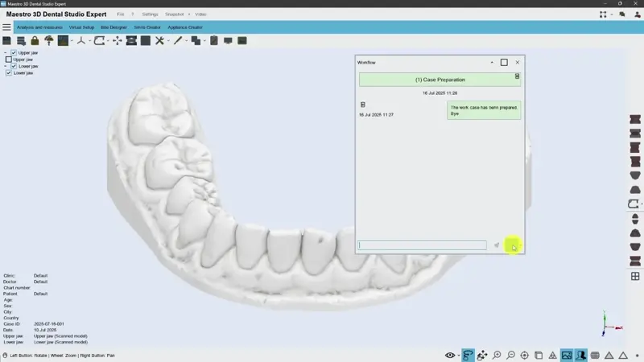Click the zoom in magnifier icon
The height and width of the screenshot is (362, 644).
click(497, 355)
